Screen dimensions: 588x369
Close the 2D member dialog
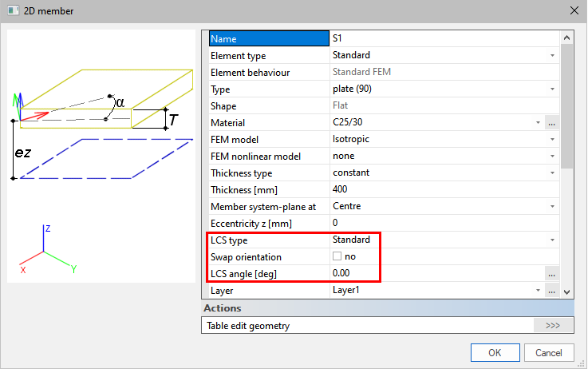pos(573,10)
